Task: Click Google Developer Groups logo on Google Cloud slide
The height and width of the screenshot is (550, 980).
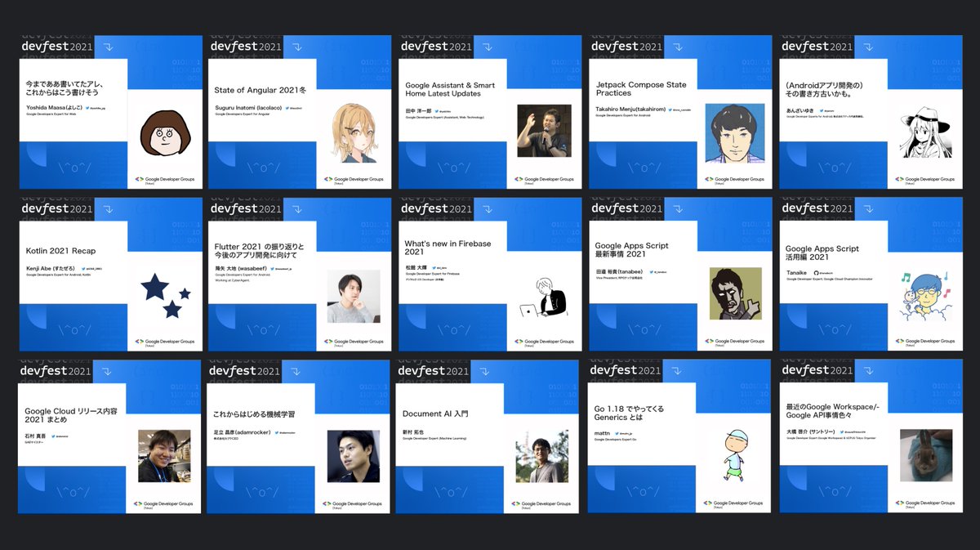Action: (163, 504)
